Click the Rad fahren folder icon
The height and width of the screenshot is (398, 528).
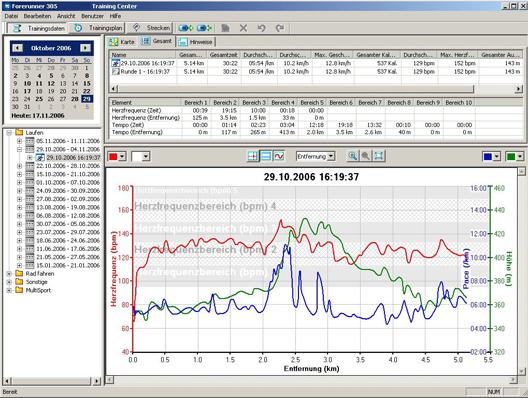[19, 273]
